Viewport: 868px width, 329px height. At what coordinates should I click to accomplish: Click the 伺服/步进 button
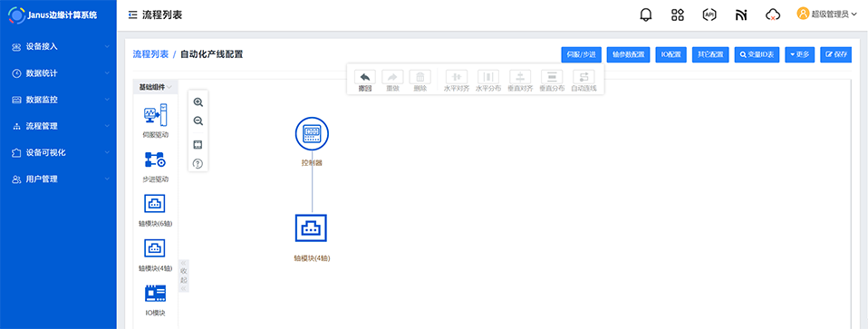[x=582, y=54]
